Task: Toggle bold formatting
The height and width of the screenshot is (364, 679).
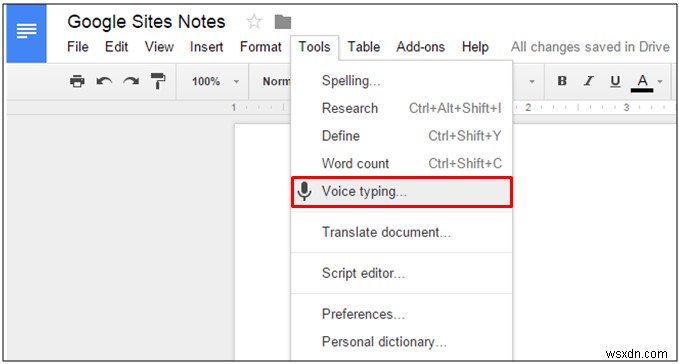Action: coord(562,81)
